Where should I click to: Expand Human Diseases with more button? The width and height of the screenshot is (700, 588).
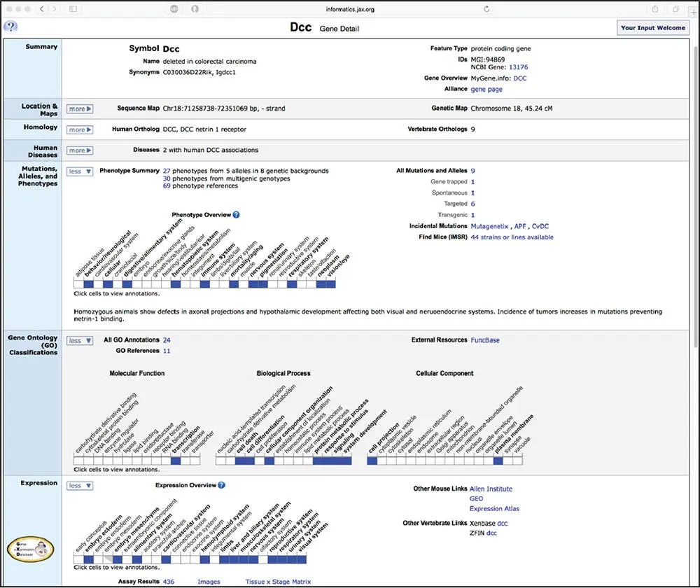click(80, 150)
